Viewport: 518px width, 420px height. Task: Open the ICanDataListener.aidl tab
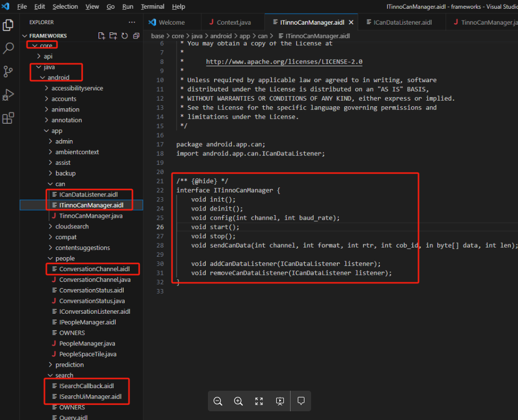(401, 22)
